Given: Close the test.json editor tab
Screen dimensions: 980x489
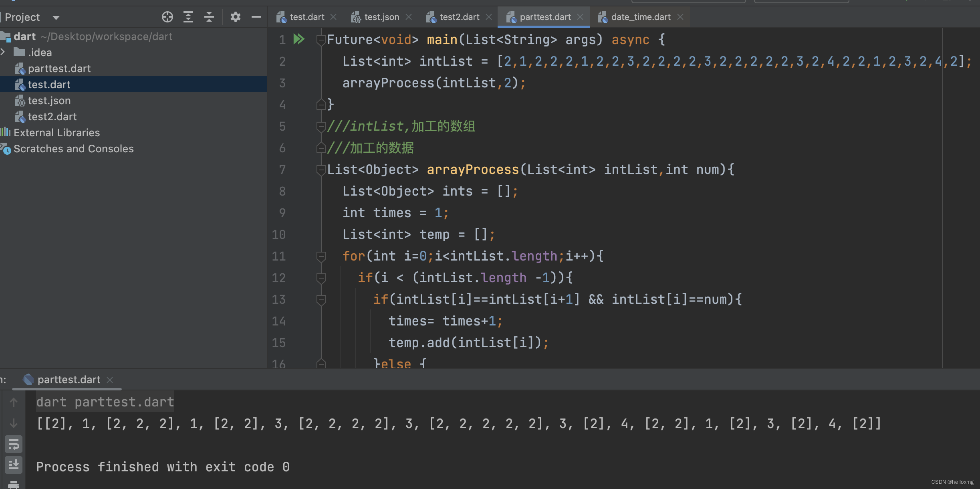Looking at the screenshot, I should (x=409, y=17).
